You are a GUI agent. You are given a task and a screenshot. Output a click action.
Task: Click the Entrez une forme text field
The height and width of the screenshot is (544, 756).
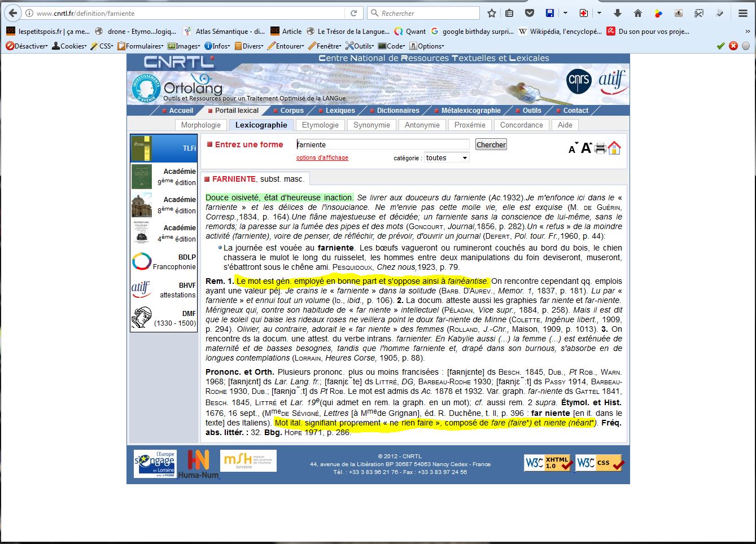(x=383, y=144)
